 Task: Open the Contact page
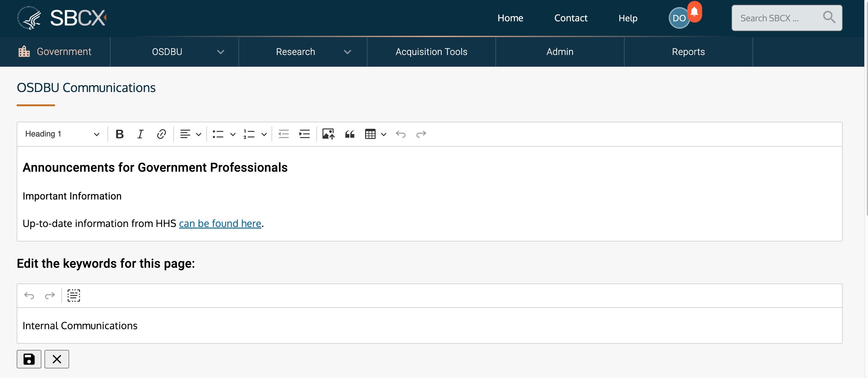point(571,18)
